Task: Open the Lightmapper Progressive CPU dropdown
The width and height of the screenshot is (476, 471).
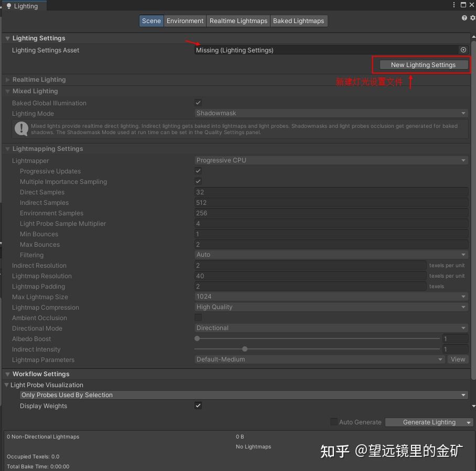Action: click(x=331, y=160)
